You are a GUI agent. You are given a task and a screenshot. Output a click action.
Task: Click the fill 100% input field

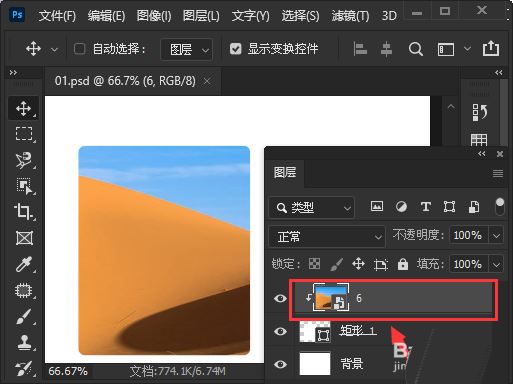[x=468, y=265]
